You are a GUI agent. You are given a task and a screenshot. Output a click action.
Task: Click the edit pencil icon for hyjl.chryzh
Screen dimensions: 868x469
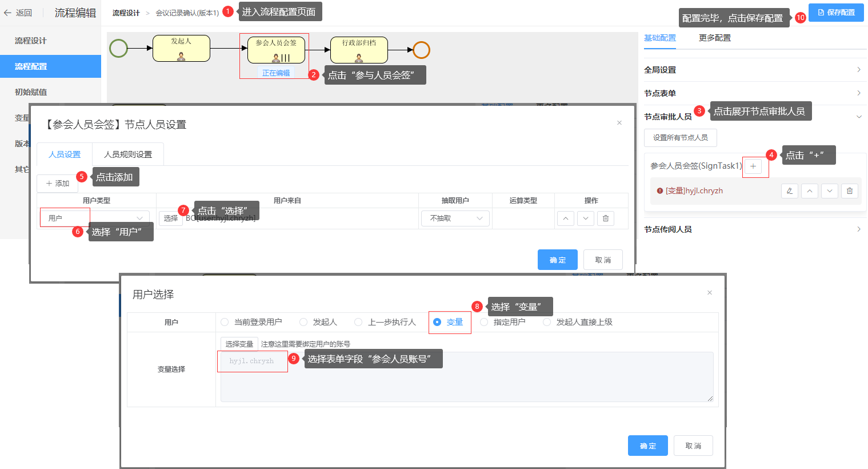coord(789,191)
